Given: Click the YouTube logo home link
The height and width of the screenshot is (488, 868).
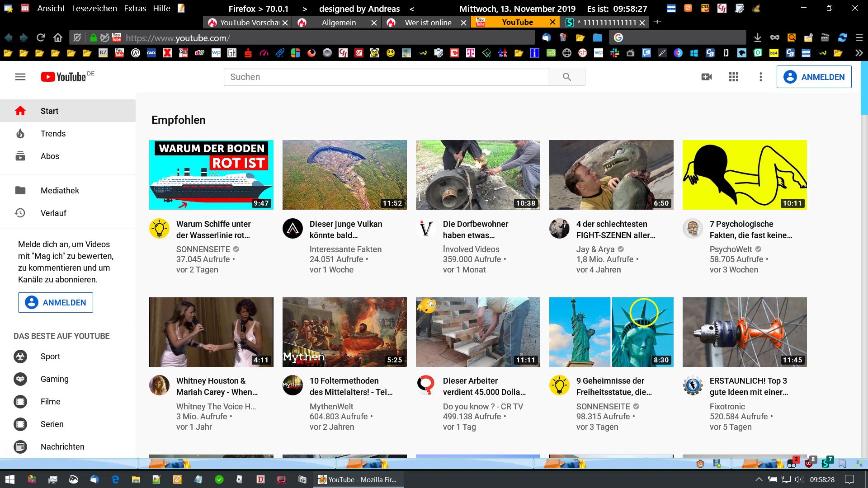Looking at the screenshot, I should pos(64,77).
